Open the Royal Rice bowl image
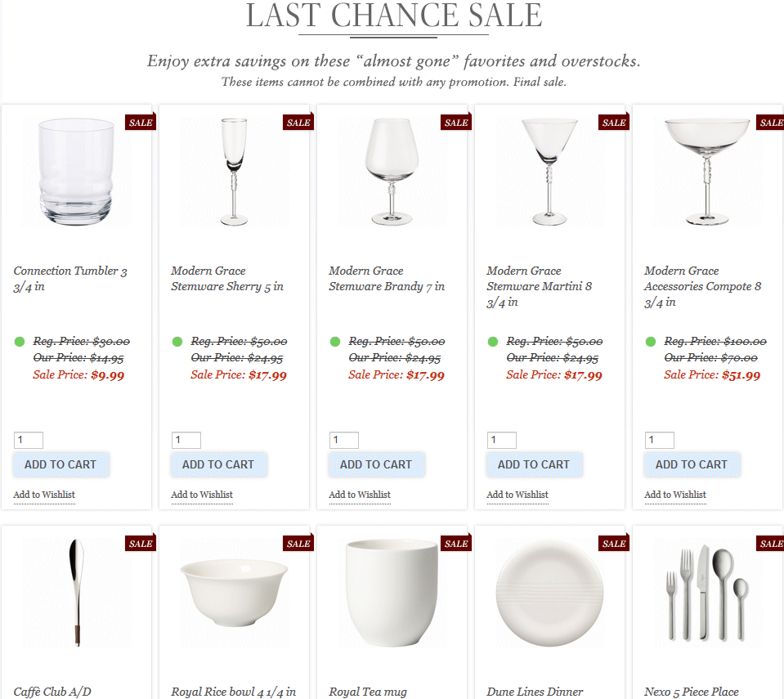784x699 pixels. click(x=234, y=593)
